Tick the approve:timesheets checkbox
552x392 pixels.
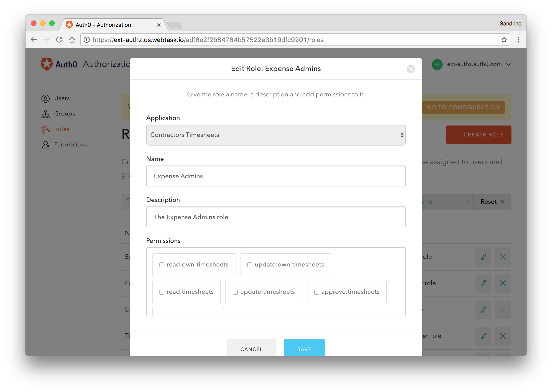click(x=317, y=292)
